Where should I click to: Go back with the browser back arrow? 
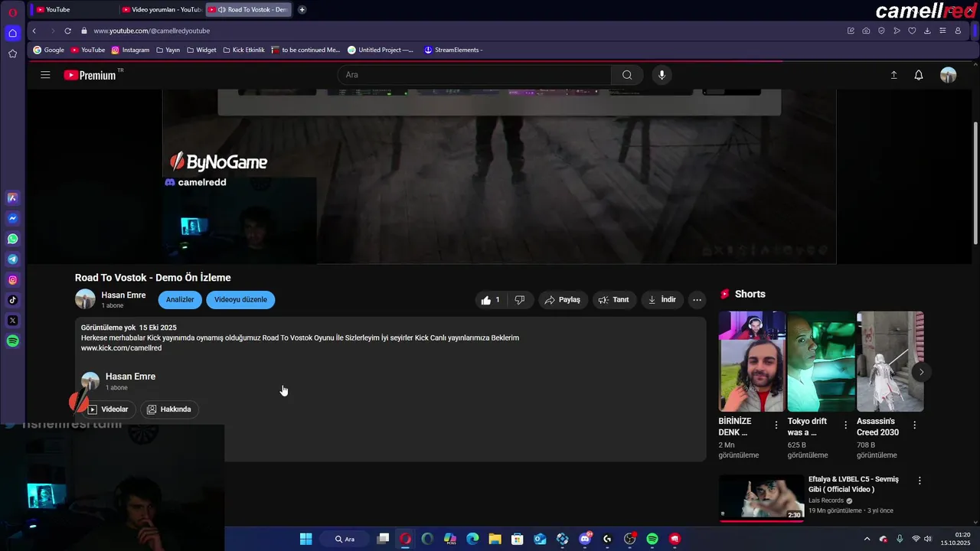pyautogui.click(x=34, y=31)
